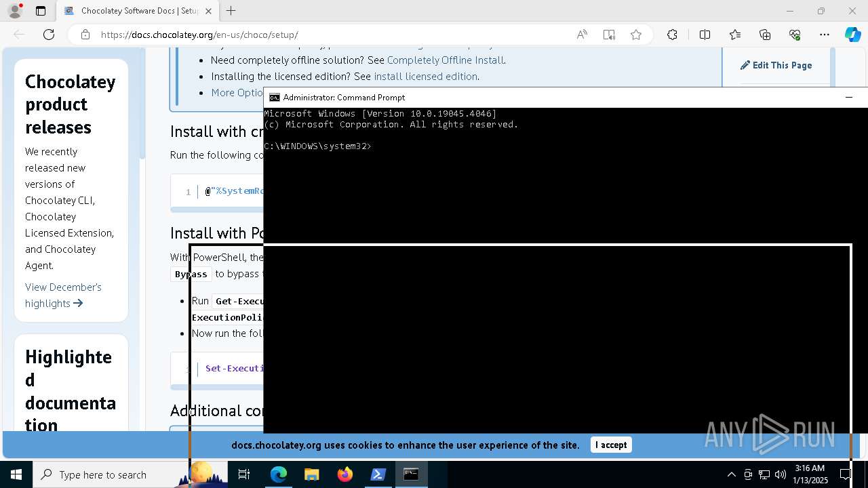This screenshot has height=488, width=868.
Task: Minimize the Administrator Command Prompt window
Action: (x=849, y=98)
